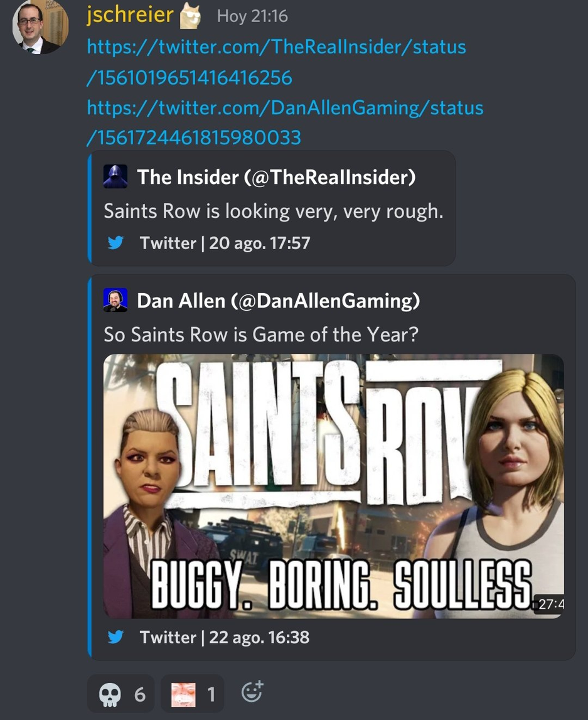This screenshot has height=720, width=588.
Task: Open Dan Allen (@DanAllenGaming) embed title
Action: (x=279, y=301)
